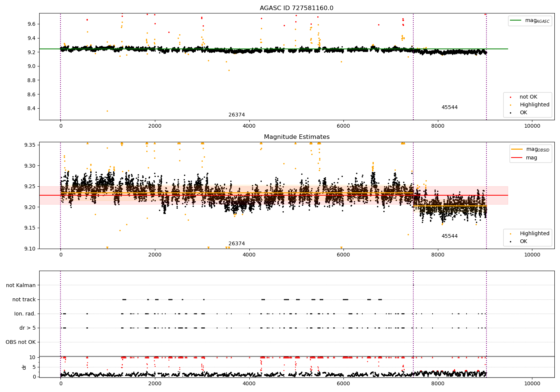Click the 'Magnitude Estimates' plot title
This screenshot has height=392, width=560.
(297, 137)
